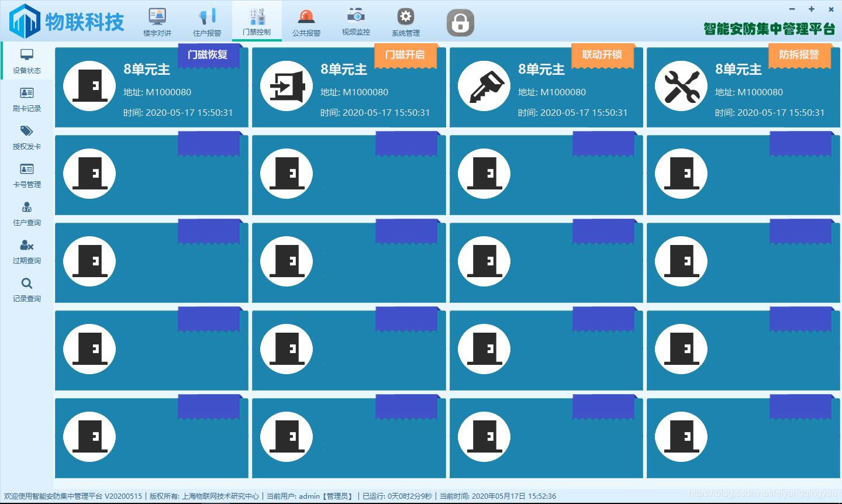Click the orange 防拆报警 status tag
The height and width of the screenshot is (504, 842).
800,56
